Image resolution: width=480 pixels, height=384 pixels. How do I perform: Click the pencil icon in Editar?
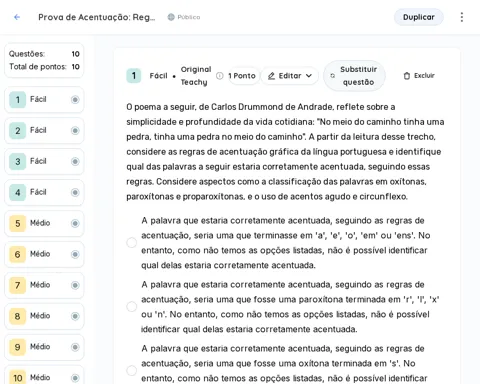[272, 76]
